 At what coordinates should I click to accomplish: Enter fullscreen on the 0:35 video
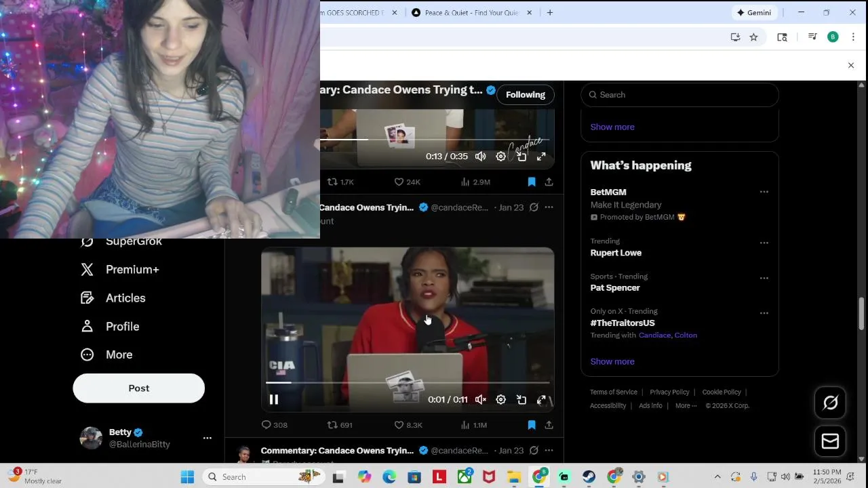click(541, 157)
